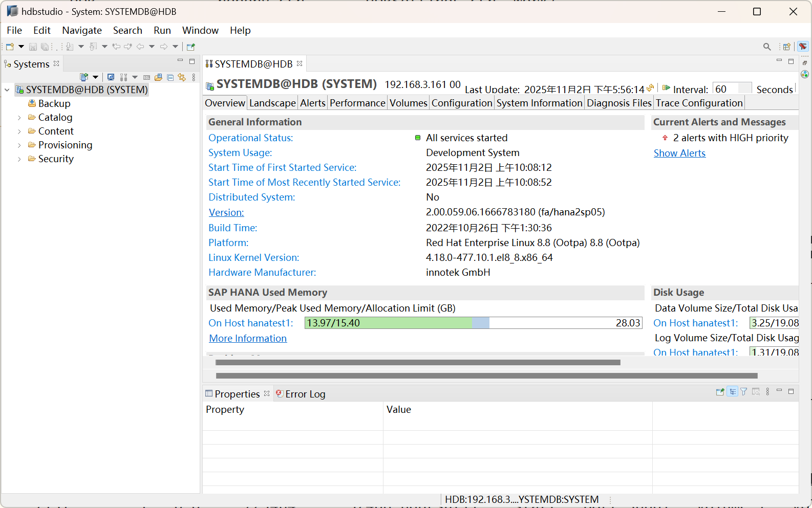812x508 pixels.
Task: Close the Properties view tab
Action: [267, 393]
